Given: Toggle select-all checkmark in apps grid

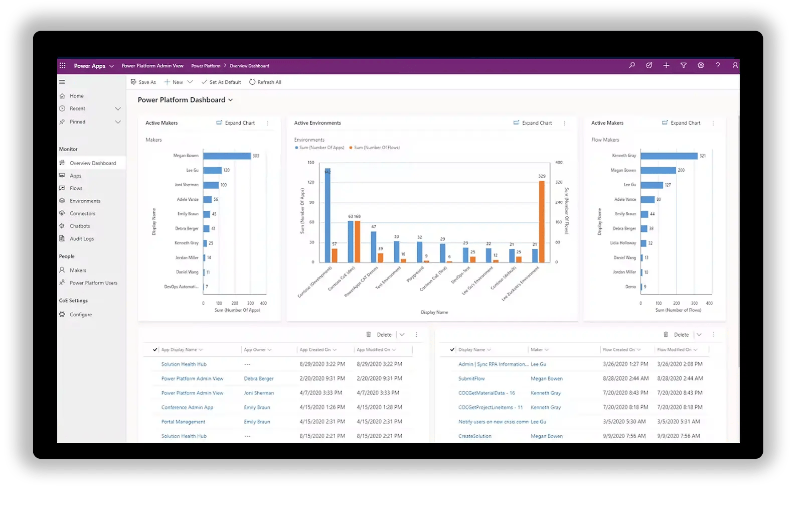Looking at the screenshot, I should [x=155, y=350].
